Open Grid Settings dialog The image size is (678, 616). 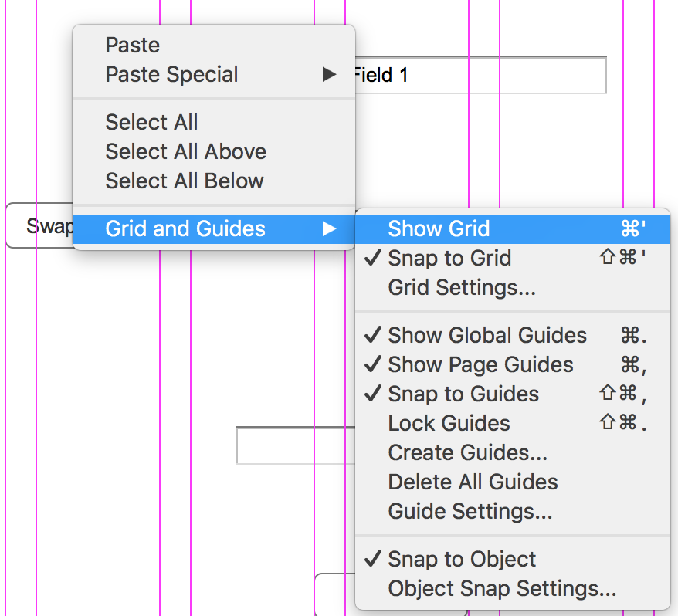(x=462, y=288)
